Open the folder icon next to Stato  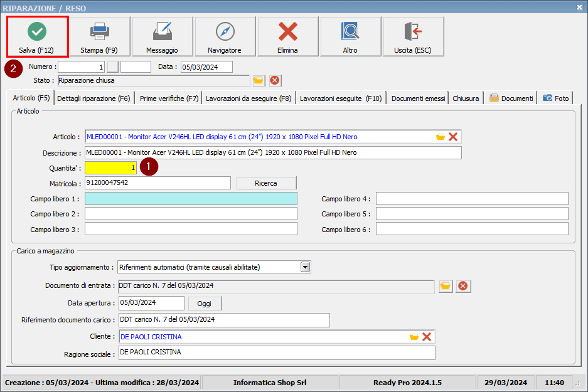259,80
